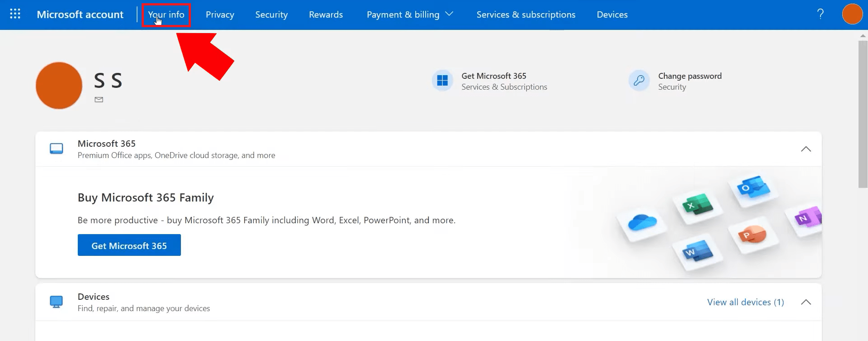Screen dimensions: 868x341
Task: Click Get Microsoft 365 shortcut text
Action: click(494, 76)
